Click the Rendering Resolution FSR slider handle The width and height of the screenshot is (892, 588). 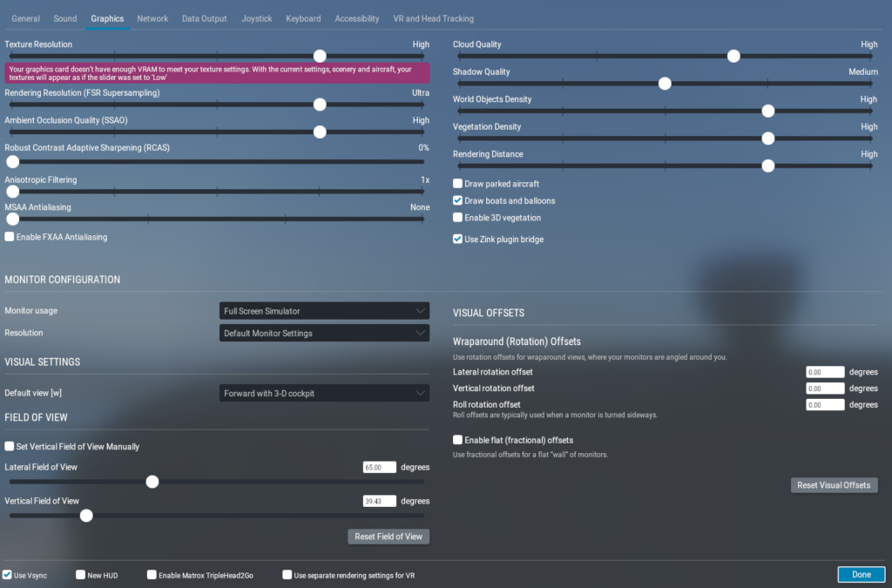320,105
